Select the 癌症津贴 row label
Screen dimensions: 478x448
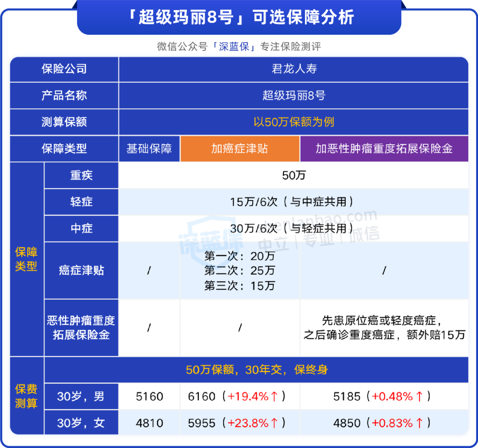tap(81, 270)
